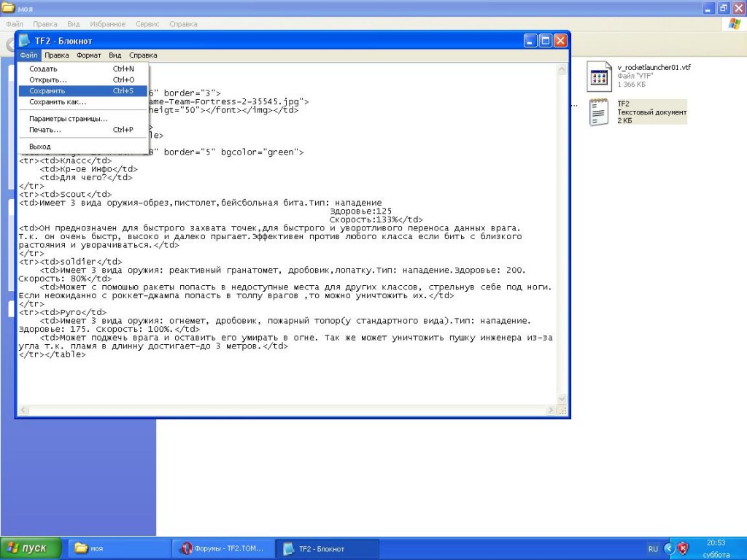Click the line '<tr><td>Scout</td>'
747x560 pixels.
coord(65,194)
